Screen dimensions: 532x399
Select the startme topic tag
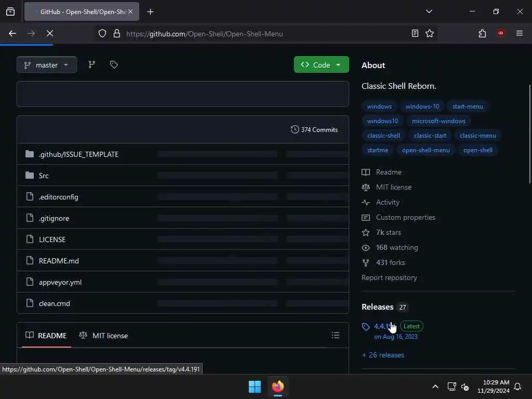tap(377, 150)
